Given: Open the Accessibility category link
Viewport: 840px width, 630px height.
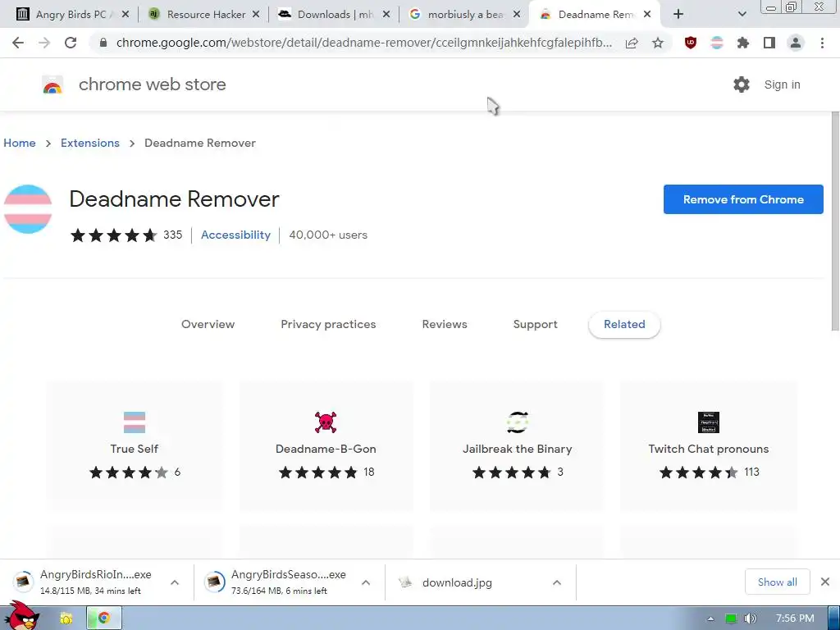Looking at the screenshot, I should (x=235, y=235).
